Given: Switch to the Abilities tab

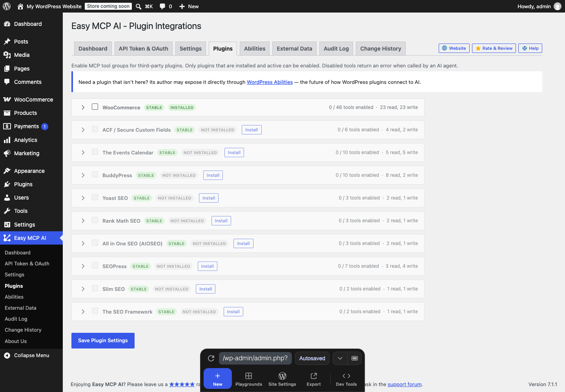Looking at the screenshot, I should point(255,49).
